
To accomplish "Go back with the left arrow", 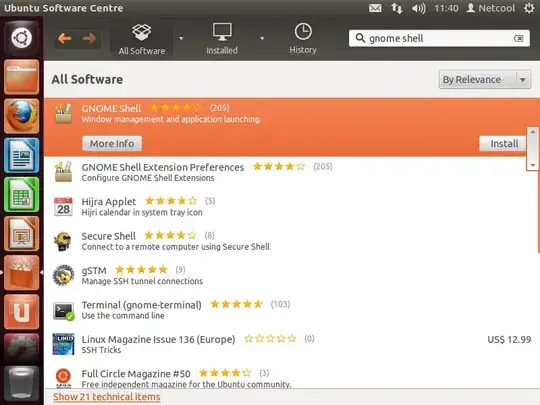I will pos(65,38).
